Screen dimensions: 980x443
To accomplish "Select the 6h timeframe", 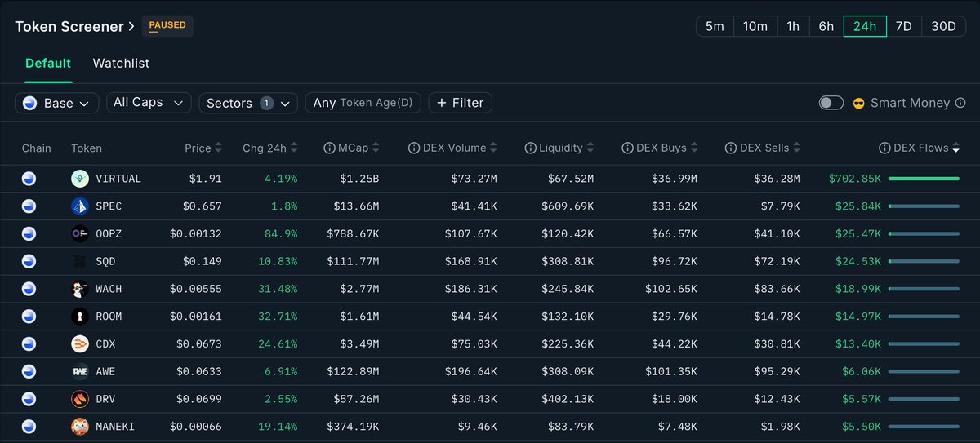I will (x=826, y=26).
